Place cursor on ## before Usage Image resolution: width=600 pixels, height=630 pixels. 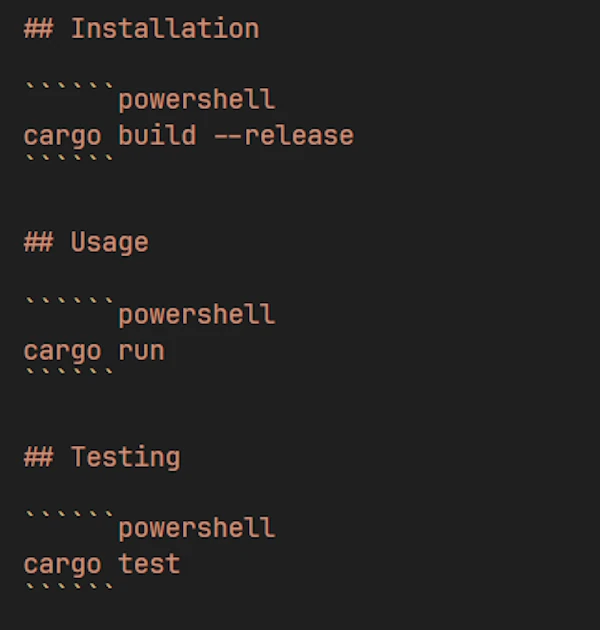coord(38,243)
